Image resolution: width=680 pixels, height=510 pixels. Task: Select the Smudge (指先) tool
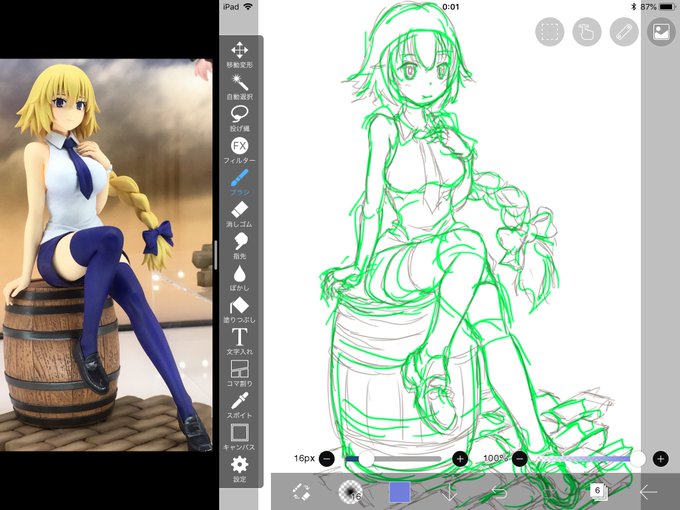point(239,246)
